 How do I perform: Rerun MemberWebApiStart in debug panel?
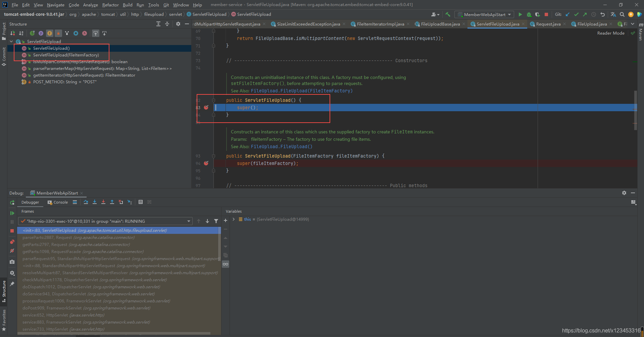click(x=12, y=202)
